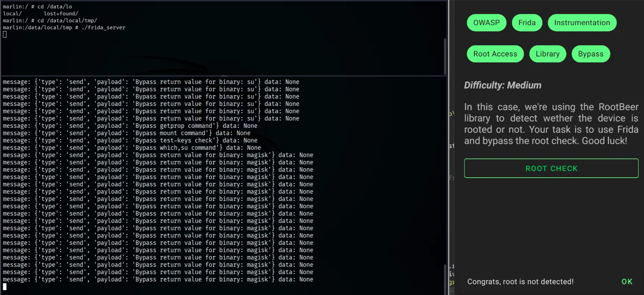Screen dimensions: 644x295
Task: Click the 'Difficulty: Medium' heading
Action: pos(502,85)
